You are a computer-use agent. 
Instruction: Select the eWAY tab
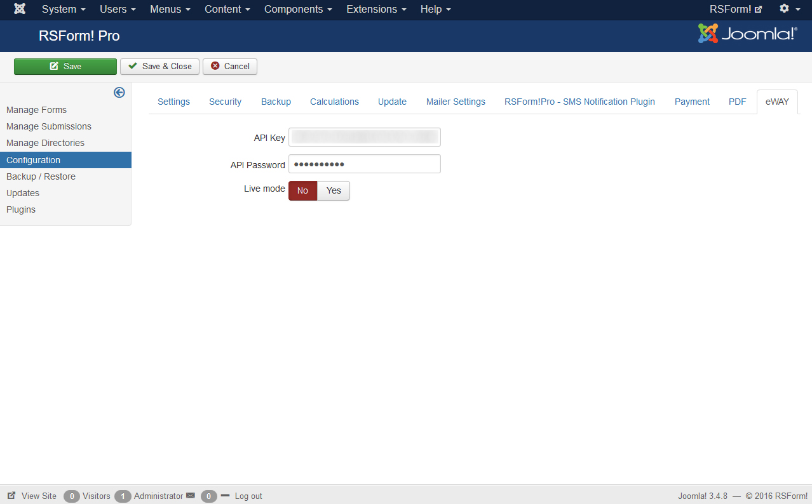coord(777,102)
